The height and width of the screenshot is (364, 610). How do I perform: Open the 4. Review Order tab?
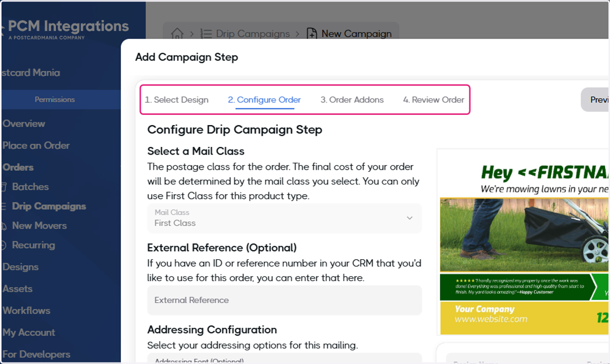pos(434,100)
